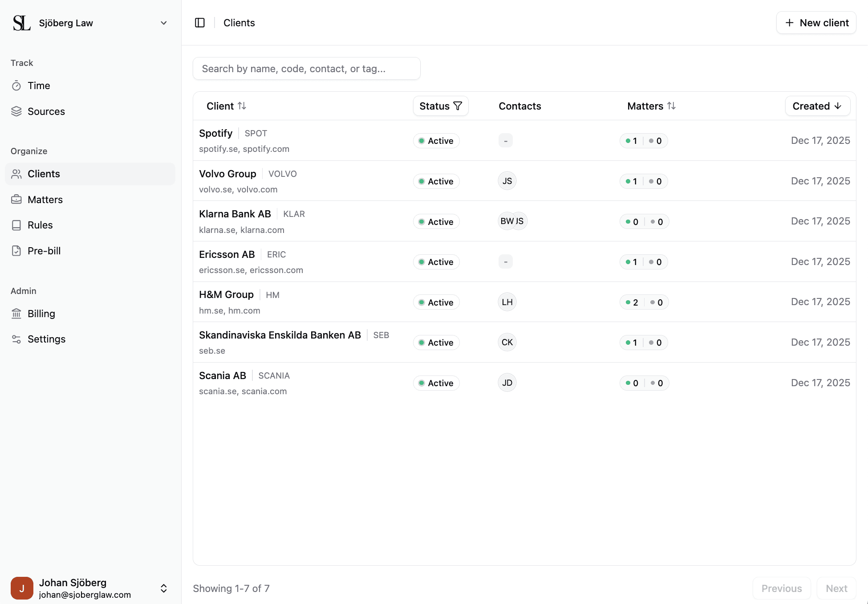Click the Sources layers icon

[16, 111]
